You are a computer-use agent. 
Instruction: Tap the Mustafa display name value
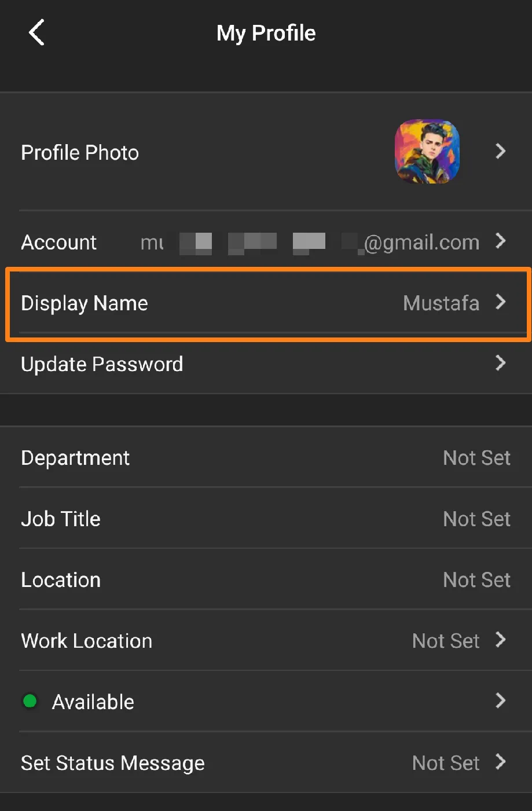pyautogui.click(x=441, y=303)
